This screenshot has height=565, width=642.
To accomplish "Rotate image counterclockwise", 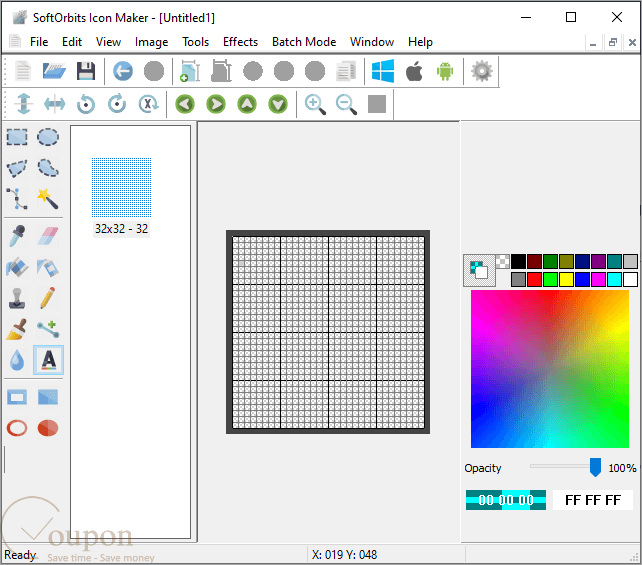I will tap(86, 104).
